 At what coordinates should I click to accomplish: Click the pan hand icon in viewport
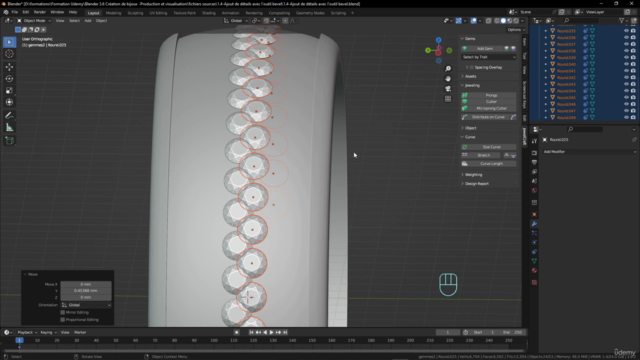click(x=448, y=79)
